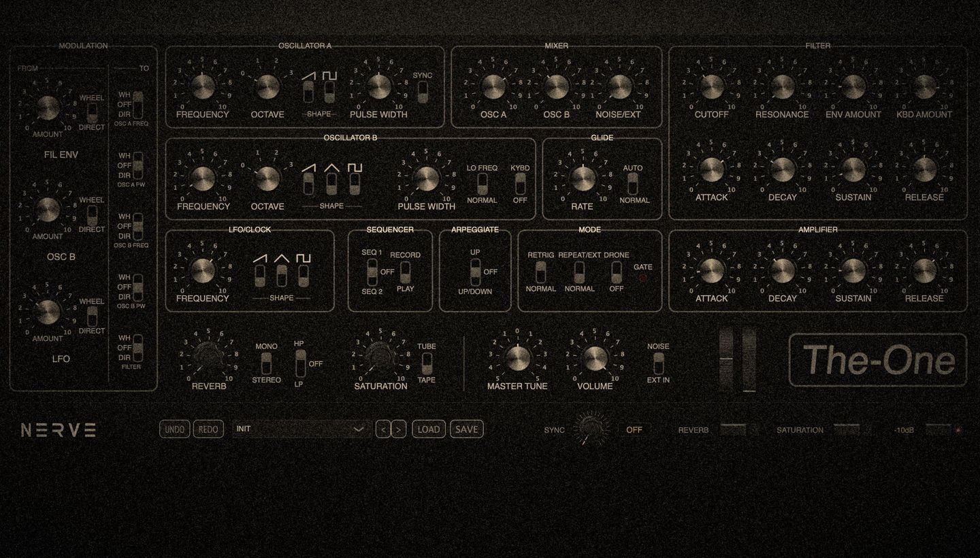This screenshot has width=980, height=558.
Task: Toggle the -10dB switch
Action: point(938,429)
